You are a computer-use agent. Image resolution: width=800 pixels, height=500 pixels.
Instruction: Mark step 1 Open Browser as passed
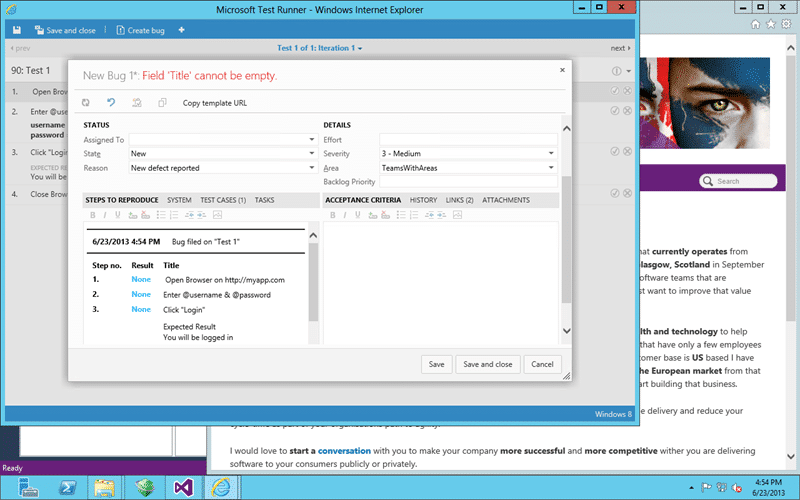click(x=615, y=90)
